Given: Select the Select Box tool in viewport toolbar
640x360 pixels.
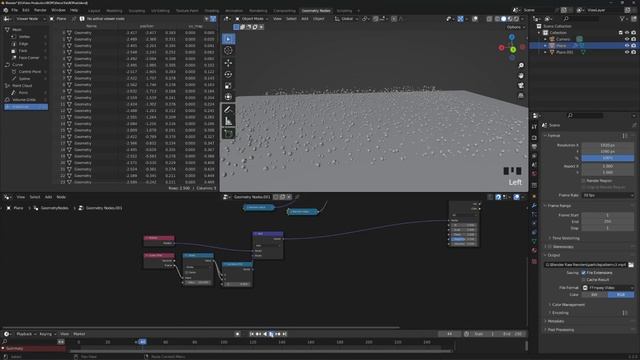Looking at the screenshot, I should (x=228, y=39).
